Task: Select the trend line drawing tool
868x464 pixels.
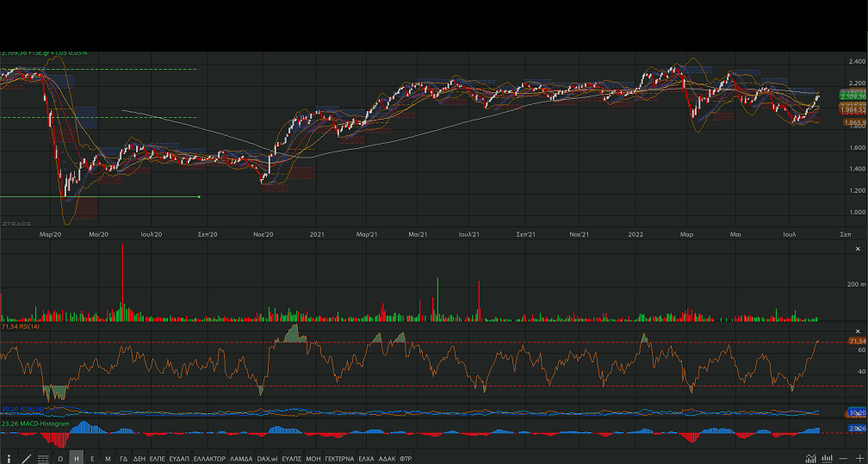Action: point(26,458)
